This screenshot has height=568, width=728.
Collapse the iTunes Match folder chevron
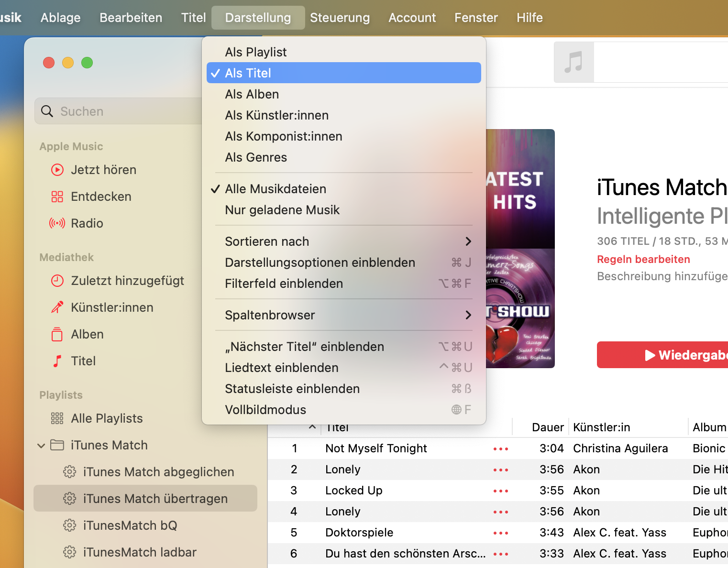coord(42,446)
